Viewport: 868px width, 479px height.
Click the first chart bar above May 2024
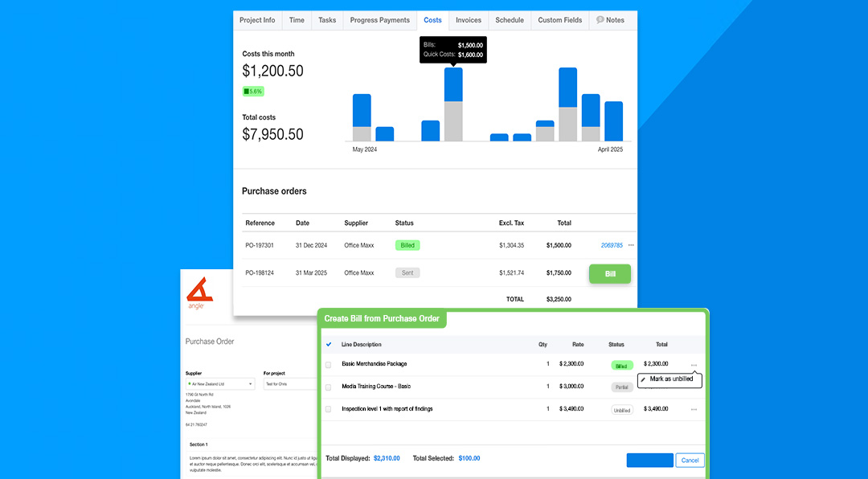[x=362, y=117]
